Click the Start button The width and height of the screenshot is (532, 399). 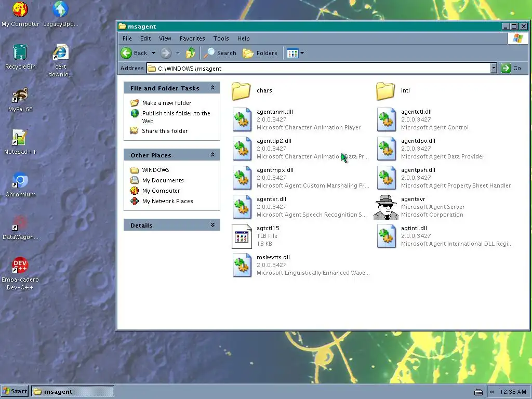[x=15, y=392]
